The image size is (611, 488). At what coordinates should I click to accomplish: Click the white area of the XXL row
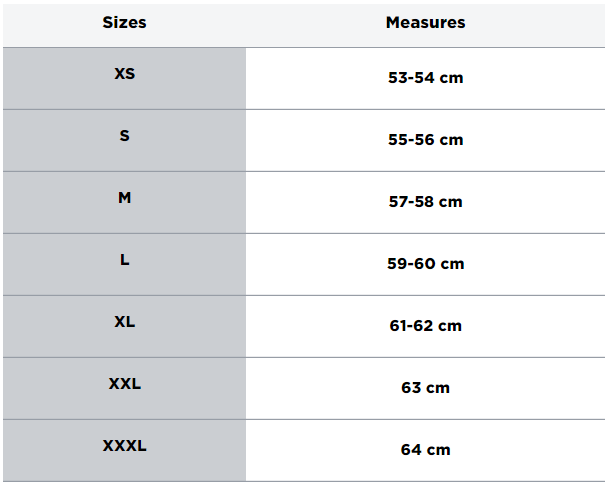(425, 389)
